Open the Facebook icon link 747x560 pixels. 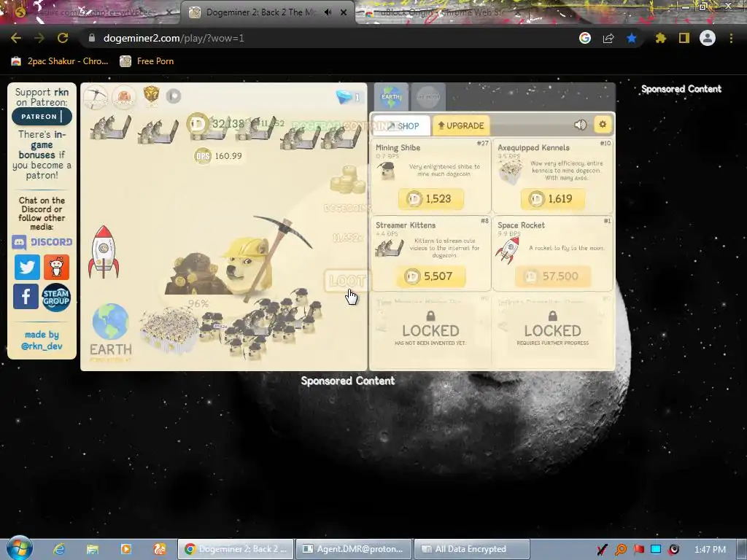point(26,296)
